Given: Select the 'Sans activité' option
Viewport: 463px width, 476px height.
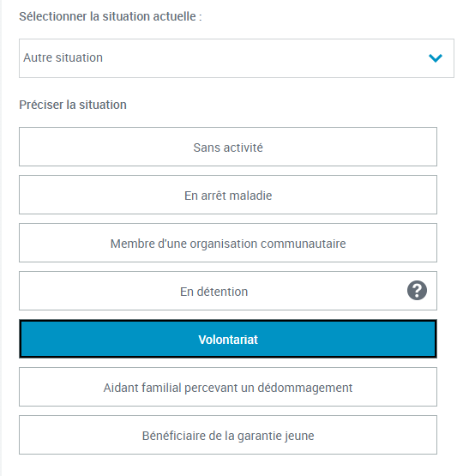Looking at the screenshot, I should [x=228, y=147].
